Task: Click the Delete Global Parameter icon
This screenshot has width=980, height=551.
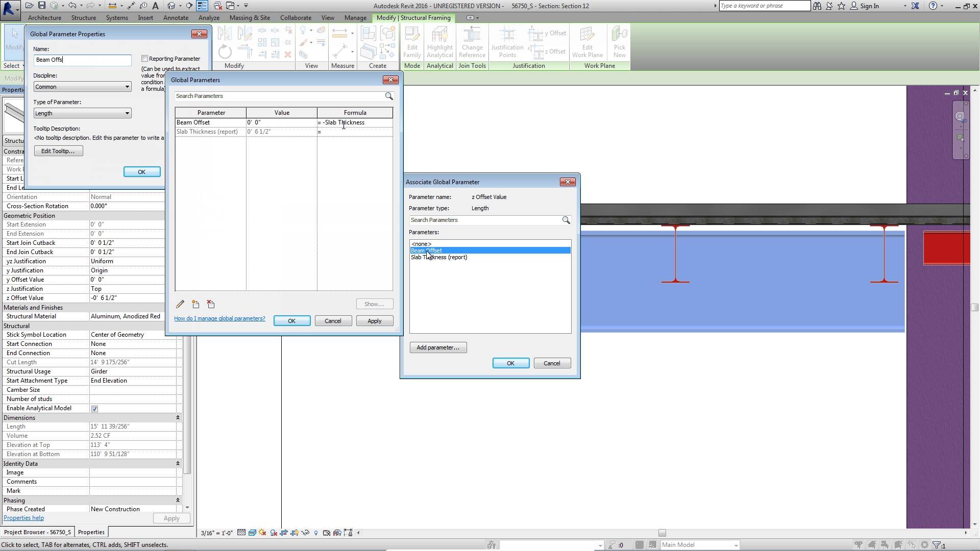Action: (211, 304)
